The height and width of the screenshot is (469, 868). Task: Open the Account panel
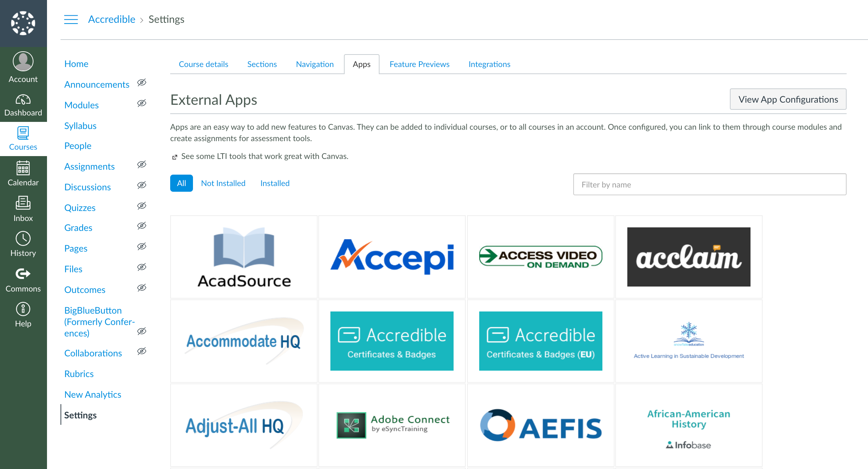[23, 68]
